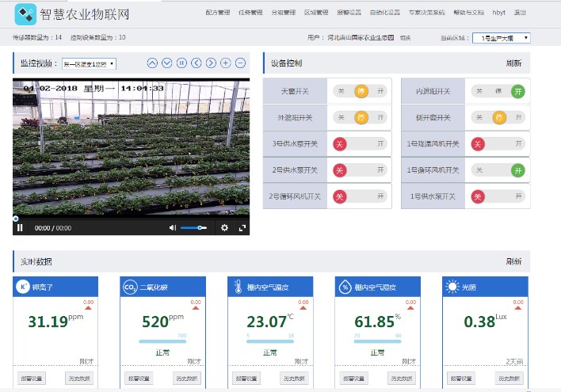Click 历史数据 button under 二氧化碳 card
This screenshot has height=392, width=561.
click(x=186, y=379)
